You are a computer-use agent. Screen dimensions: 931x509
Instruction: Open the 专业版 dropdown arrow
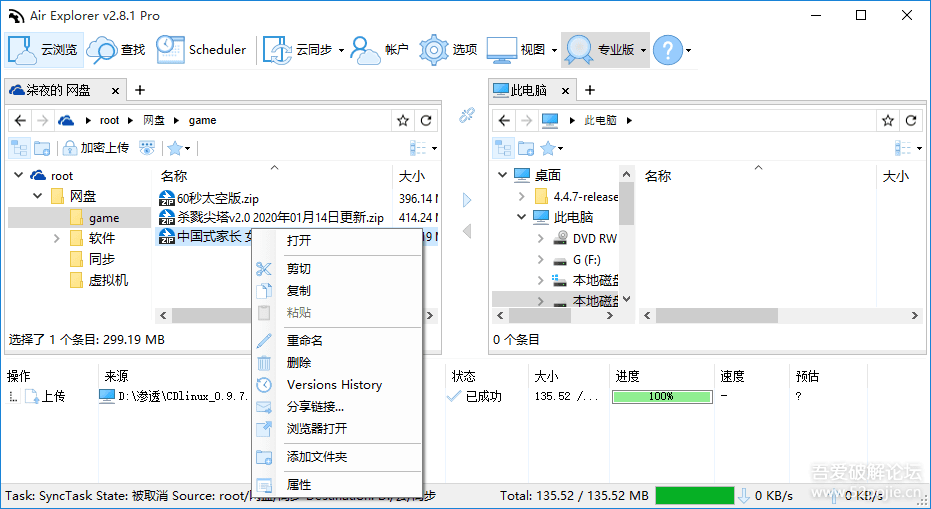(643, 50)
